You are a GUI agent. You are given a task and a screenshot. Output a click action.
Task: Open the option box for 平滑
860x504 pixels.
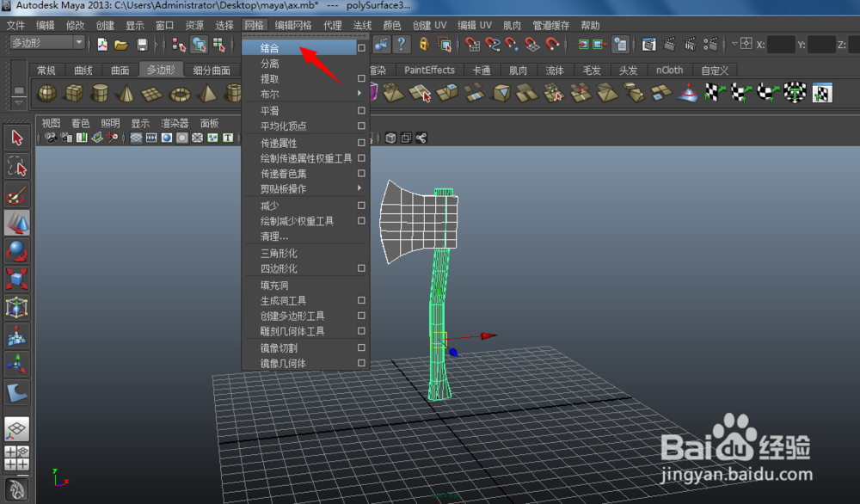tap(361, 110)
